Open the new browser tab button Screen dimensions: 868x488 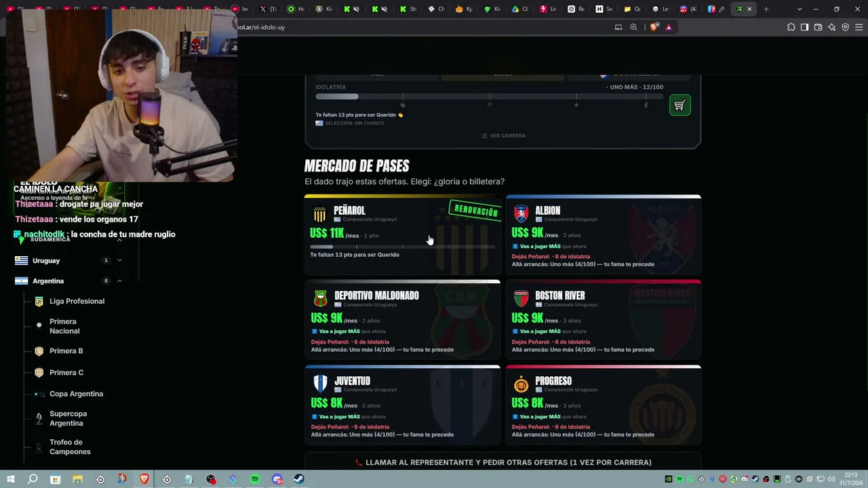tap(766, 9)
